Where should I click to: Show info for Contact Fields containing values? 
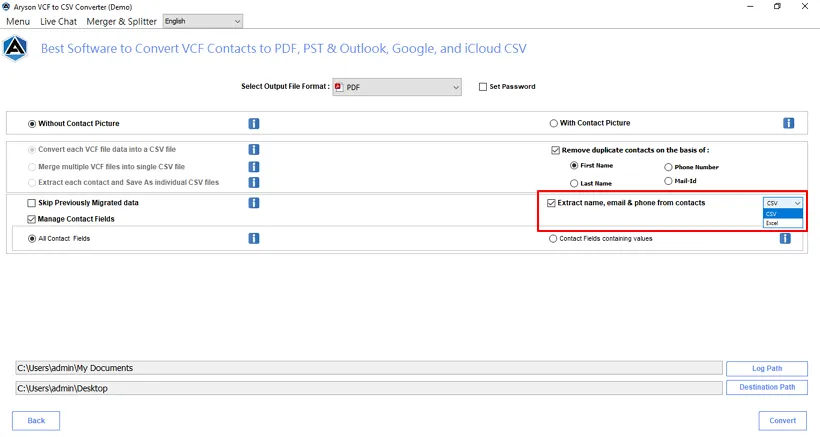pyautogui.click(x=785, y=238)
